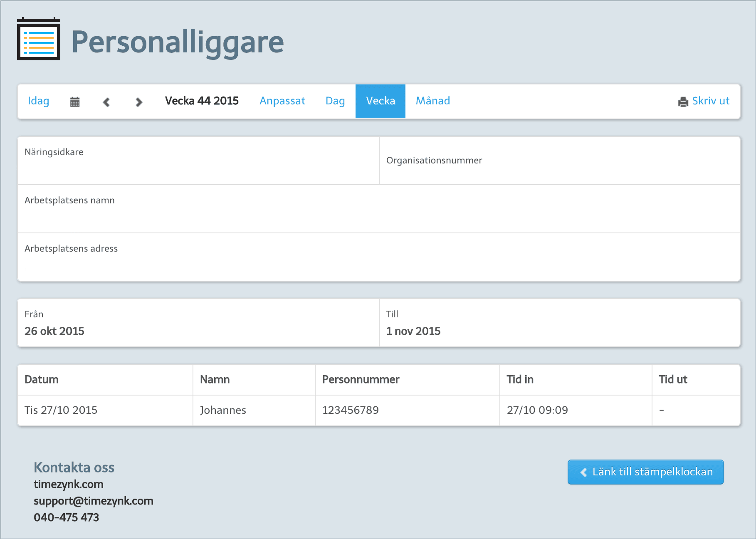756x539 pixels.
Task: Click the Kontakta oss heading
Action: pyautogui.click(x=74, y=467)
